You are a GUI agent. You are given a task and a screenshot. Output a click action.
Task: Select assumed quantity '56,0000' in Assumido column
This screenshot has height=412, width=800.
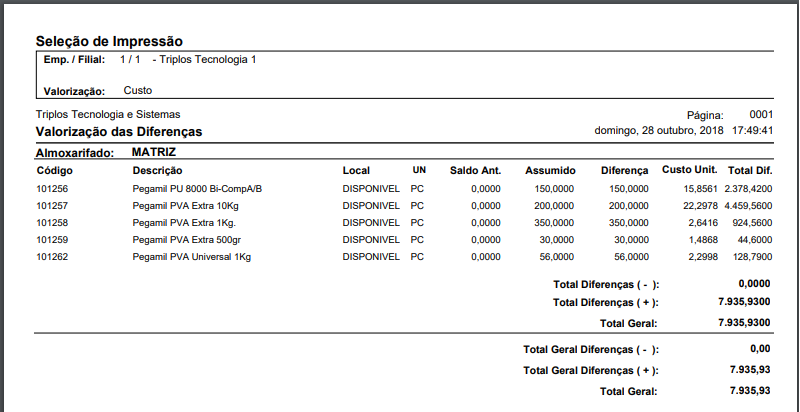(x=557, y=257)
